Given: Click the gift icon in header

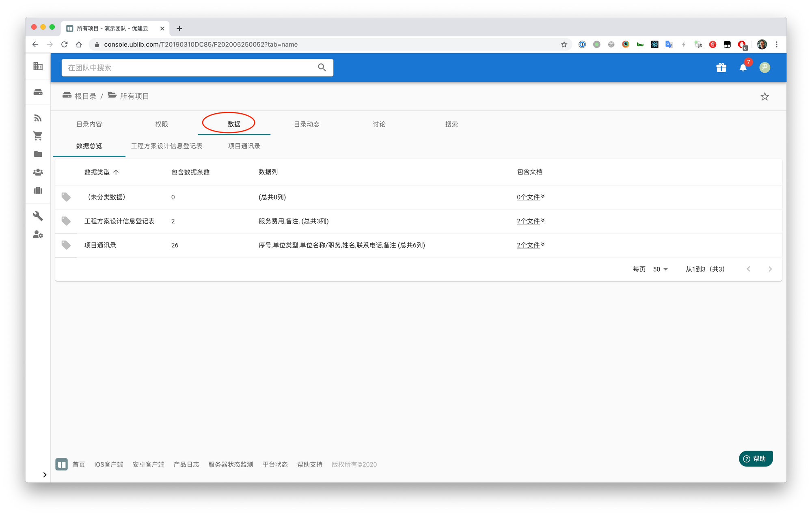Looking at the screenshot, I should [x=721, y=68].
